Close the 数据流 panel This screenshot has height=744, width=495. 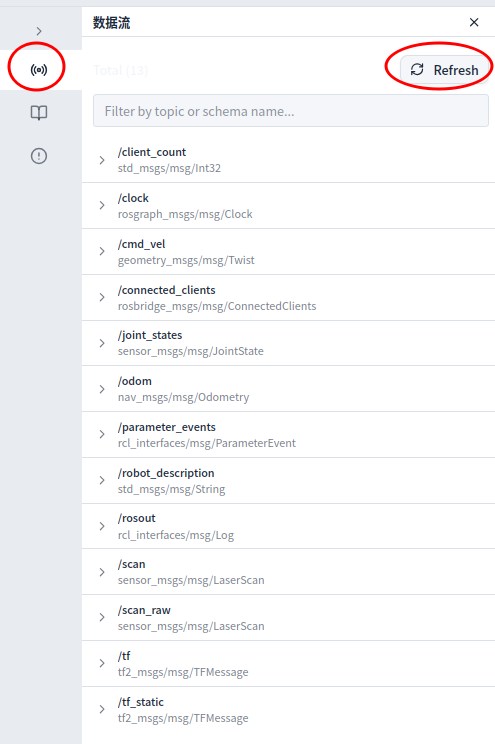474,22
